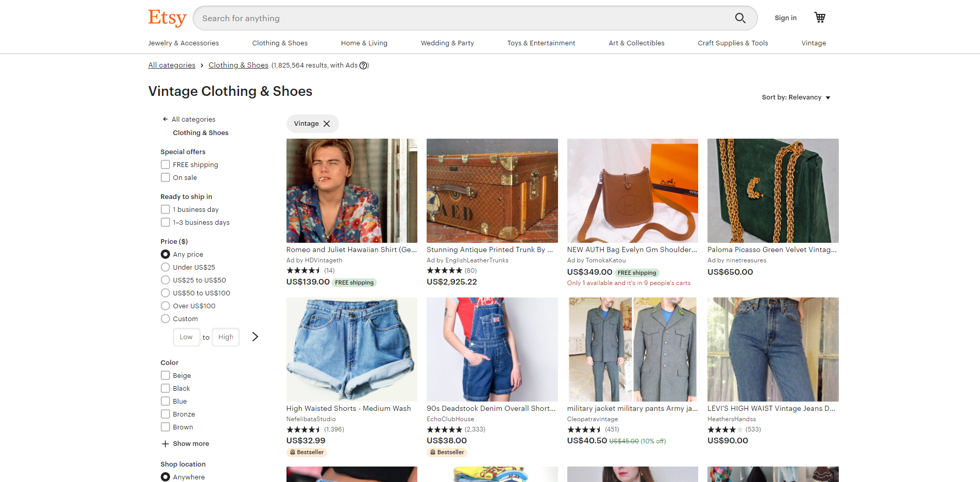Check the Blue color filter
Image resolution: width=980 pixels, height=482 pixels.
pyautogui.click(x=165, y=401)
